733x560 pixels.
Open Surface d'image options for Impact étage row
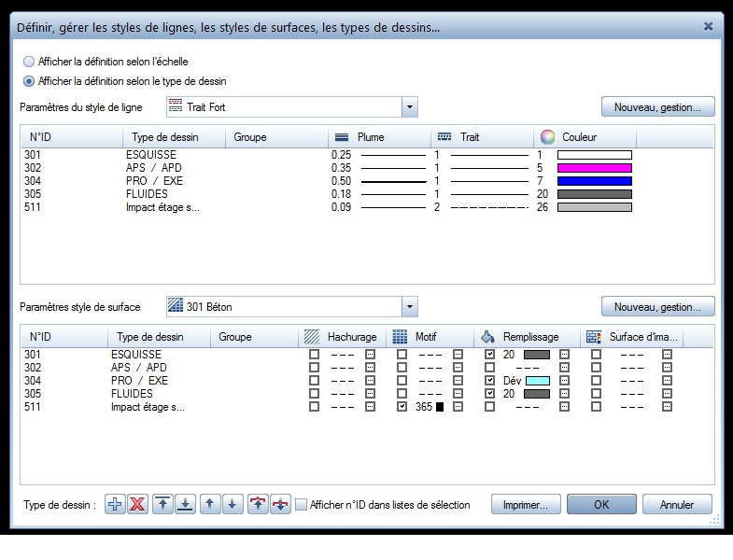(x=667, y=407)
